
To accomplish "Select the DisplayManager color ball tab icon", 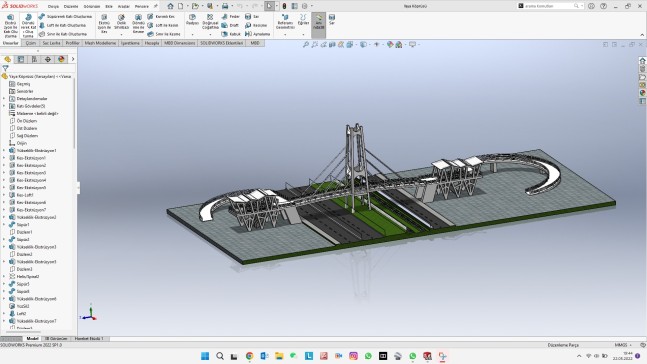I will coord(61,59).
